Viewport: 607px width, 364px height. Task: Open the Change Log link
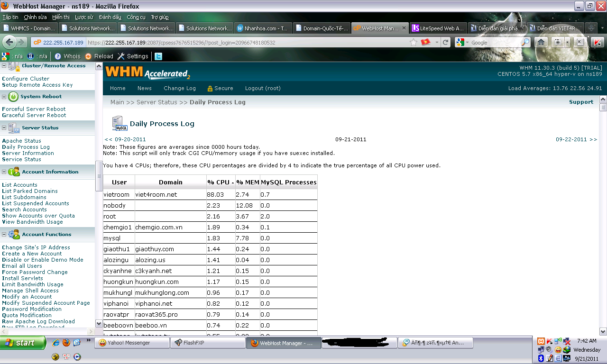[180, 88]
